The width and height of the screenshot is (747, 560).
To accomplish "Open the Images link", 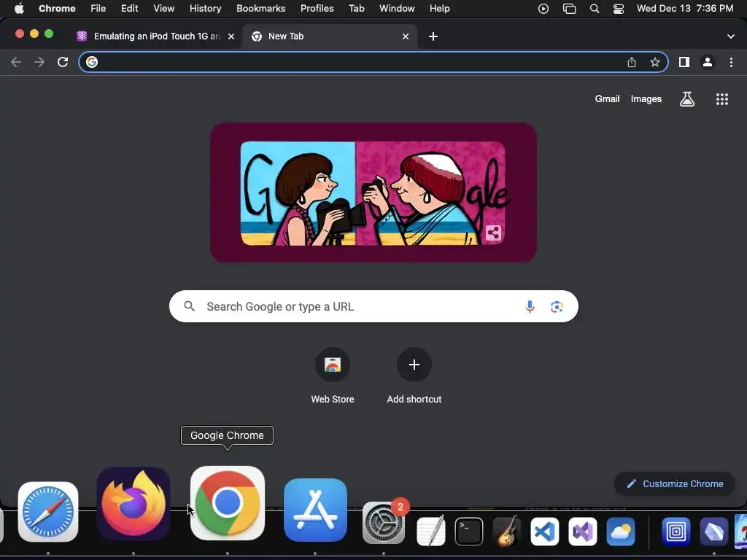I will pos(646,99).
